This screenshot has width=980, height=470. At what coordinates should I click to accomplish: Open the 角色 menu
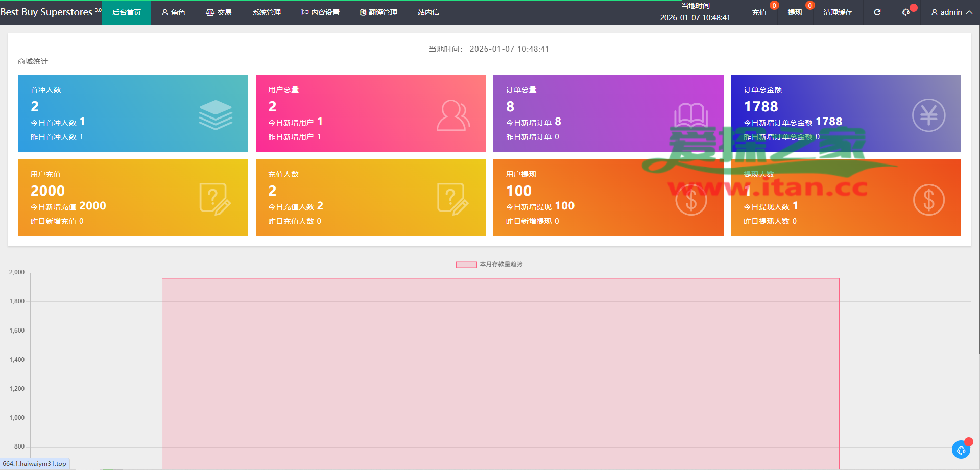174,12
